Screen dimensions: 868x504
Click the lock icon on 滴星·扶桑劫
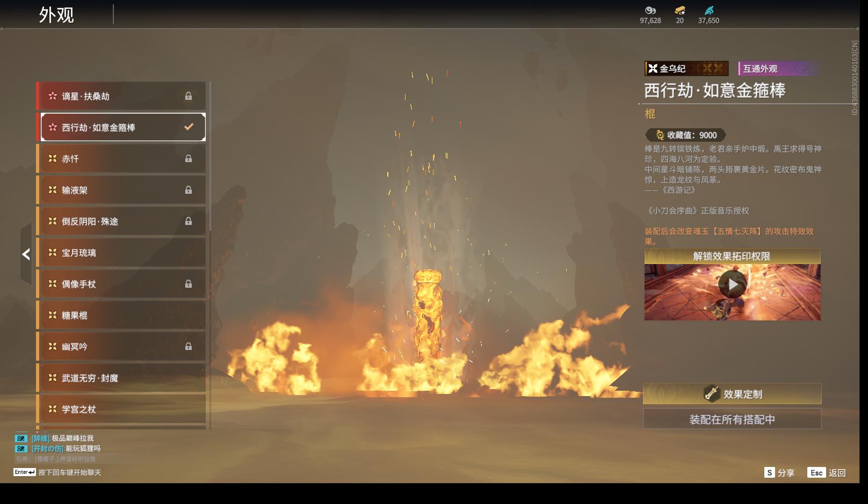189,96
